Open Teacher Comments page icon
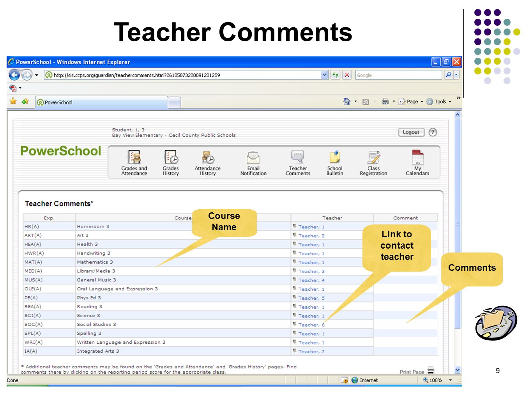Image resolution: width=532 pixels, height=399 pixels. coord(298,163)
